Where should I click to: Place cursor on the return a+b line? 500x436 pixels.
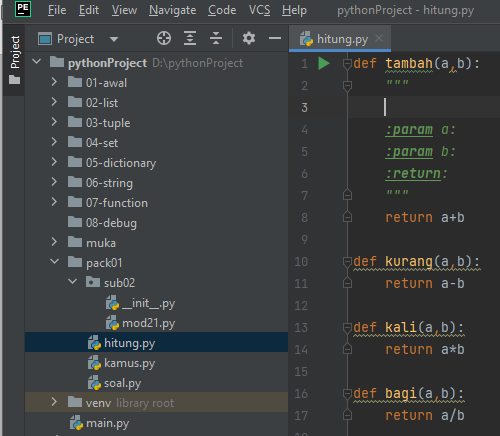(425, 218)
